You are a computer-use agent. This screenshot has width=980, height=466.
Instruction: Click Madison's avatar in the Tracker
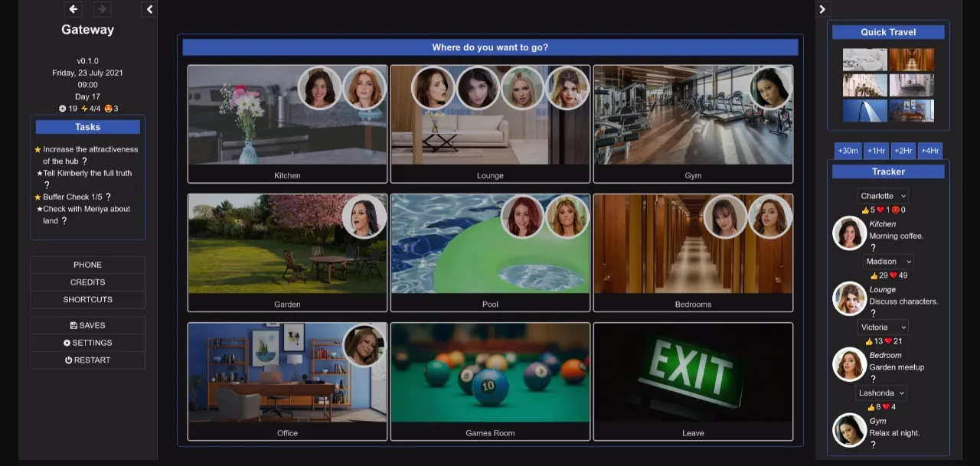coord(849,298)
